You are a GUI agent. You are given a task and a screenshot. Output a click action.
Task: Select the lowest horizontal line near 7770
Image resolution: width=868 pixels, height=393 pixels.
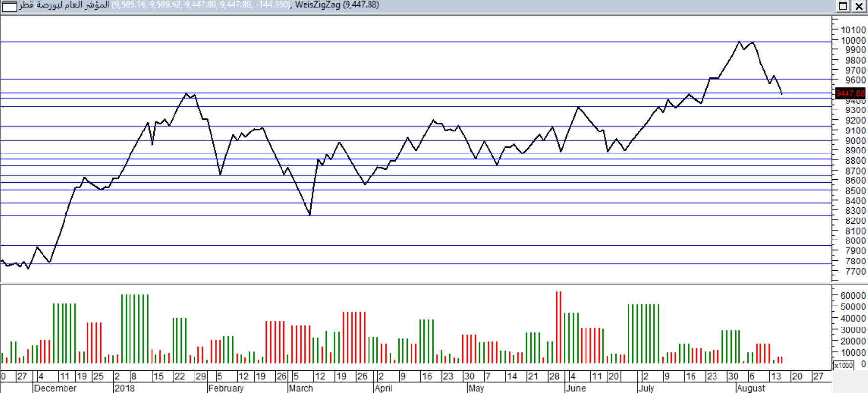coord(415,264)
